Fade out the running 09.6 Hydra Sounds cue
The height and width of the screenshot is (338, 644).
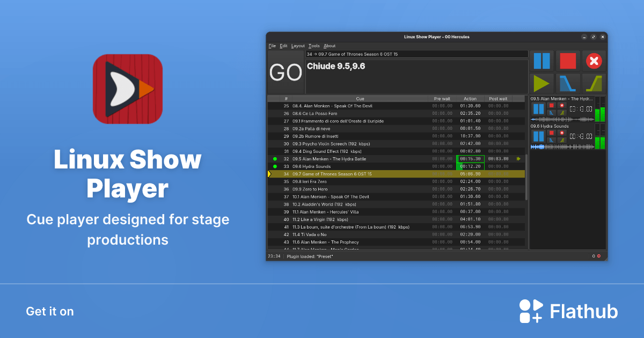[552, 140]
